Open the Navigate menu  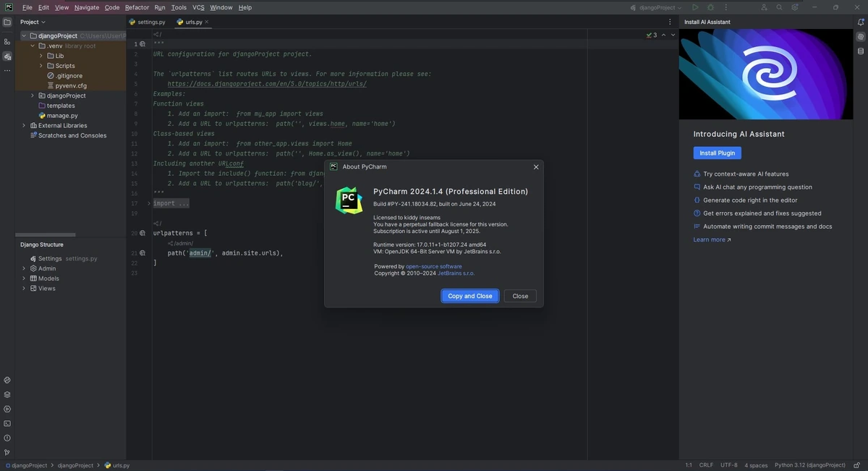(x=87, y=7)
